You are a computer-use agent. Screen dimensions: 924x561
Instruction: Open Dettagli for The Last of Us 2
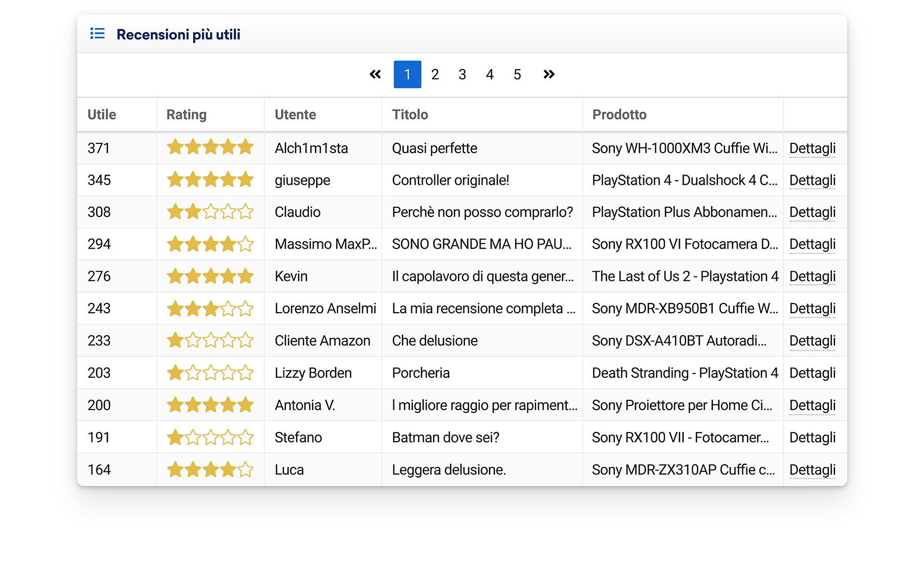coord(812,276)
